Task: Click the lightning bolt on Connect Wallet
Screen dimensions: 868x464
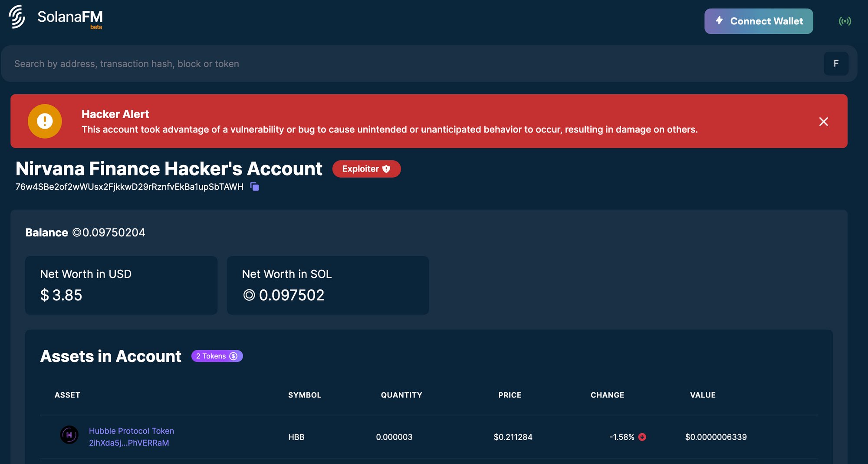Action: coord(719,20)
